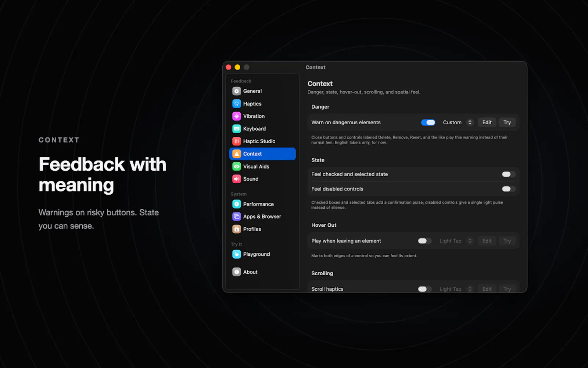Click Edit in the Scroll haptics row
This screenshot has height=368, width=588.
pyautogui.click(x=487, y=289)
